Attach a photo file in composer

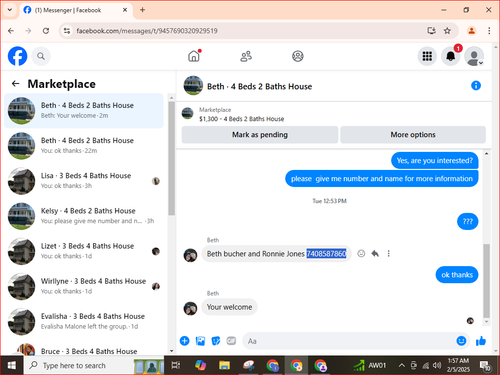[x=200, y=341]
